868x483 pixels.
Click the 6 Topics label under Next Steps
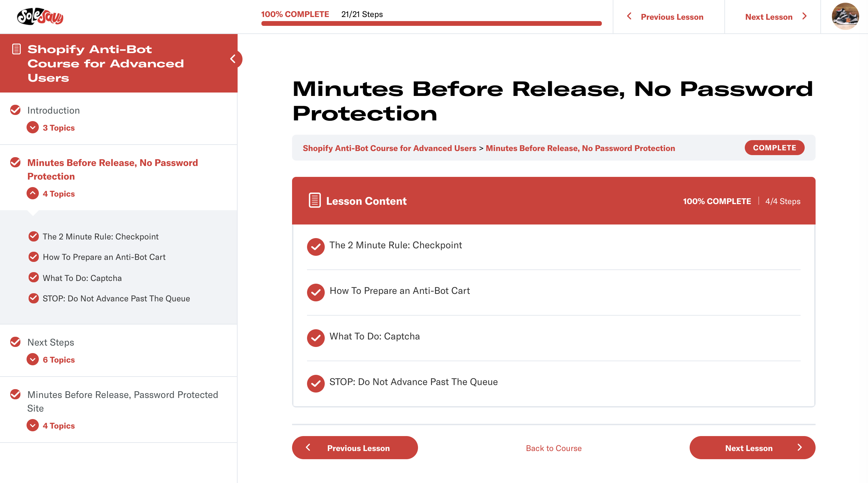click(x=59, y=360)
